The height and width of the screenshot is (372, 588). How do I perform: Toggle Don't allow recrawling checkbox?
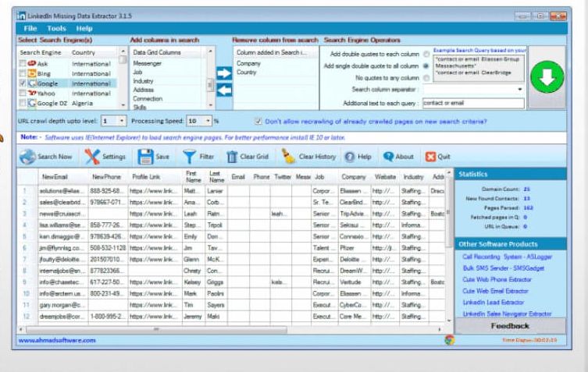[x=258, y=121]
